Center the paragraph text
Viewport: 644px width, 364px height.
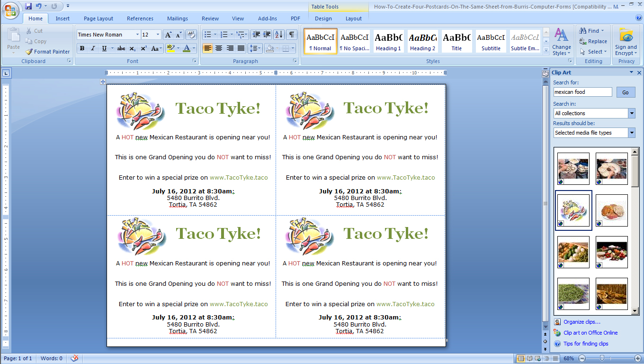click(x=219, y=48)
